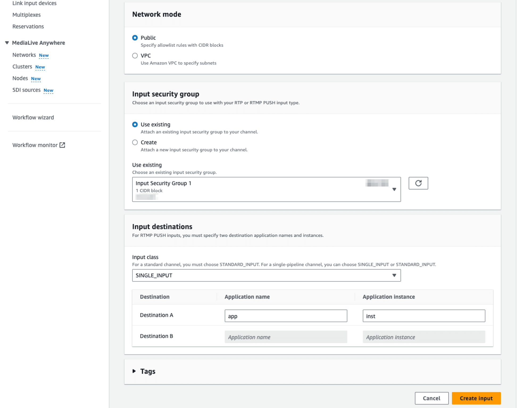Select the VPC network mode radio button
532x408 pixels.
[x=135, y=55]
